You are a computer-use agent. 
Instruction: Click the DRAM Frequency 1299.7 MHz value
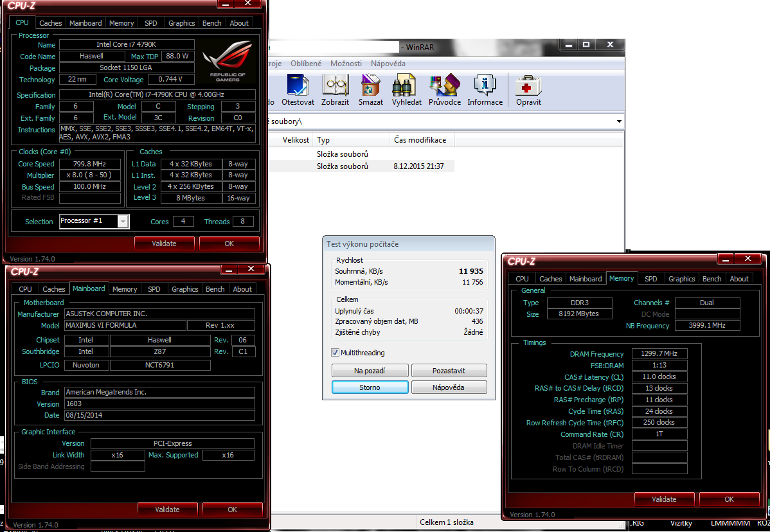[659, 353]
